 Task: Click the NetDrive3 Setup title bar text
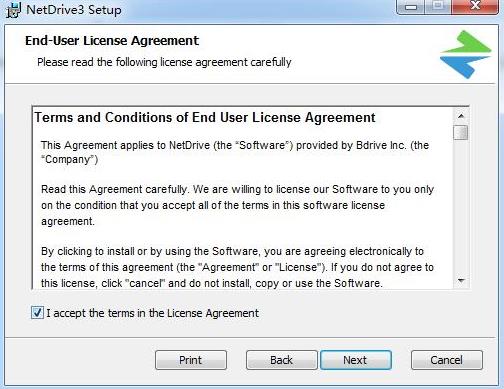74,9
